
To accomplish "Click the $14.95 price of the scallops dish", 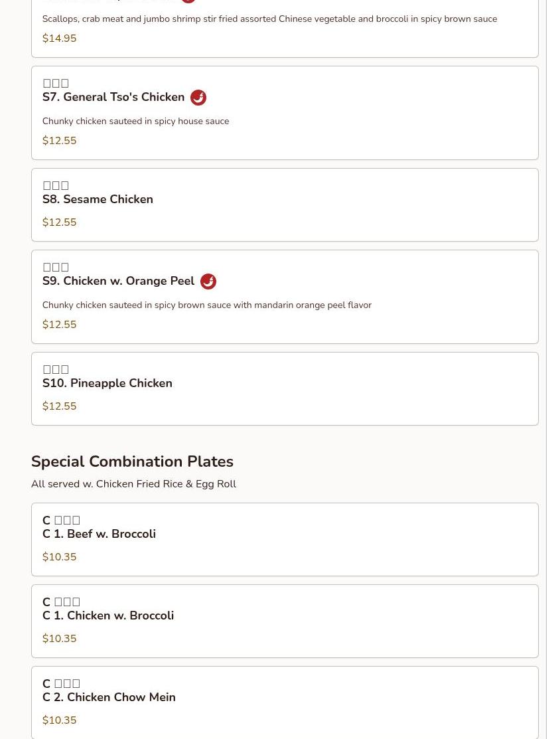I will coord(59,39).
